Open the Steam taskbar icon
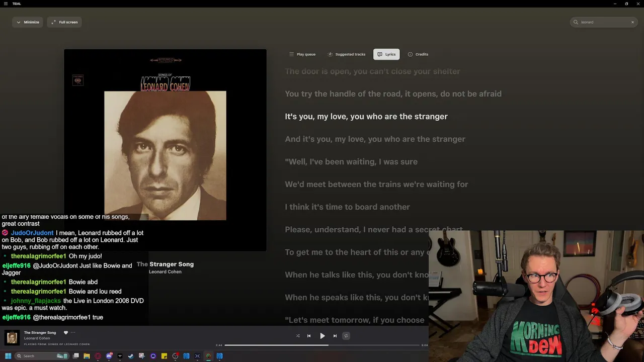This screenshot has width=644, height=362. pos(131,356)
